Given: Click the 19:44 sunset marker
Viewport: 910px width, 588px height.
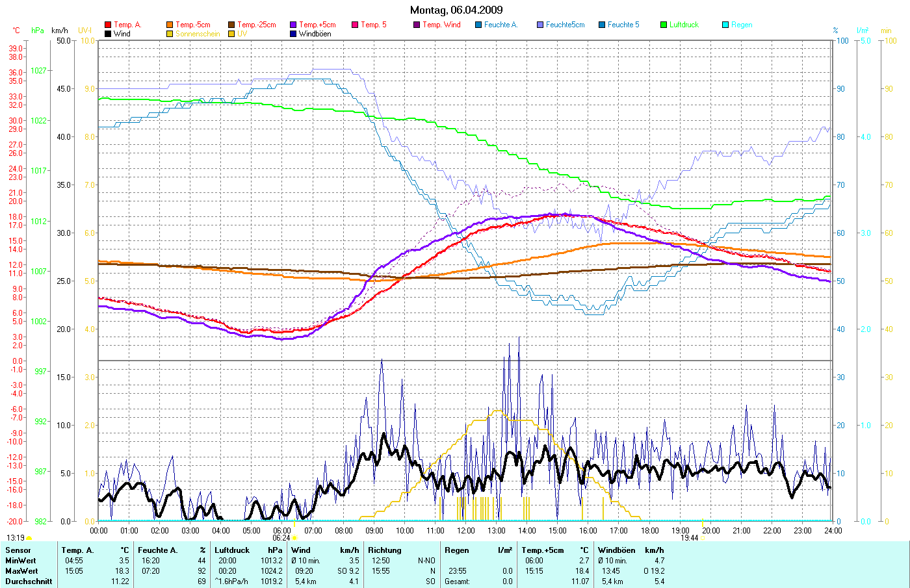Looking at the screenshot, I should [689, 538].
